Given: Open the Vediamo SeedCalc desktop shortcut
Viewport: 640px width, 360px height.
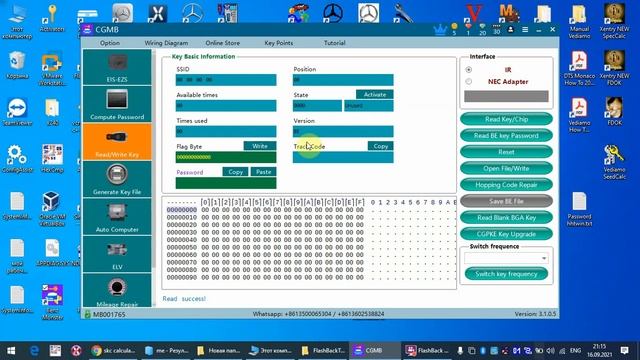Looking at the screenshot, I should coord(614,162).
